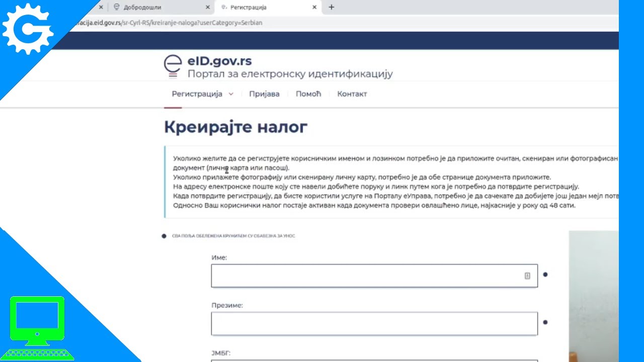Open the Помоћ menu item
Image resolution: width=644 pixels, height=362 pixels.
308,94
